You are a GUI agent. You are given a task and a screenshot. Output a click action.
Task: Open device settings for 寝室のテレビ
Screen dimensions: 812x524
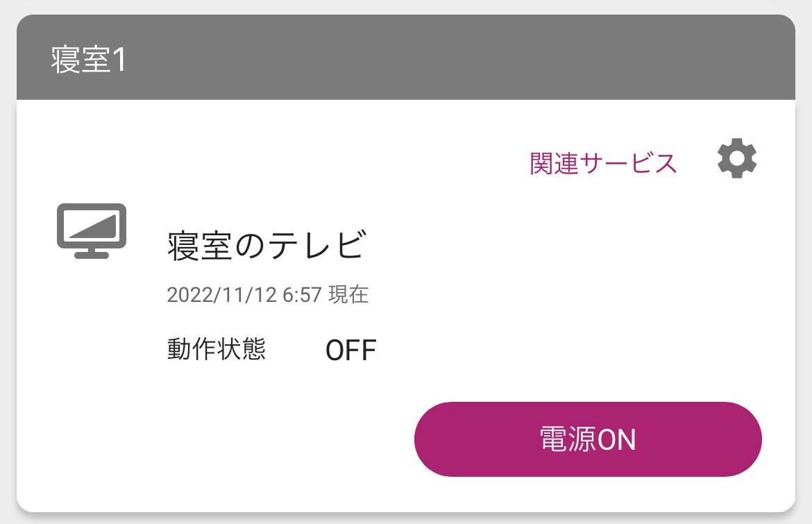pos(737,160)
